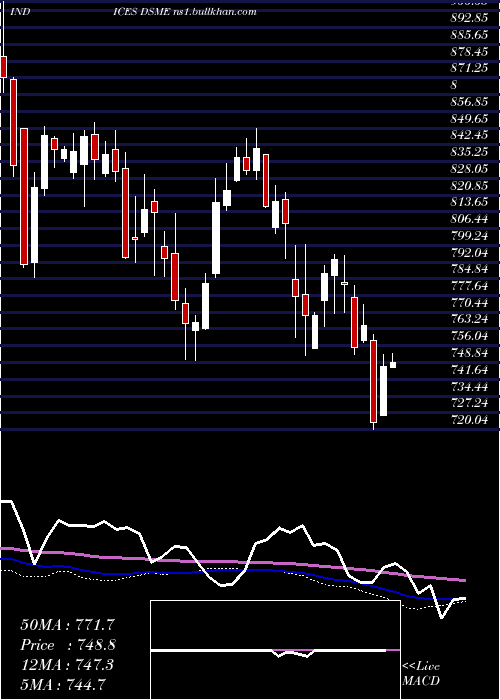
Task: Select the 885.65 price axis label
Action: point(469,35)
